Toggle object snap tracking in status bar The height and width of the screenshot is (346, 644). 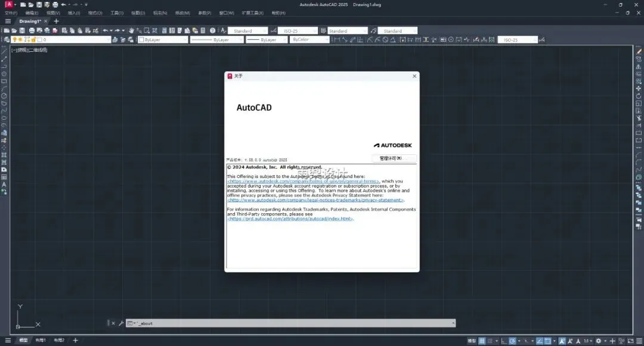tap(540, 341)
